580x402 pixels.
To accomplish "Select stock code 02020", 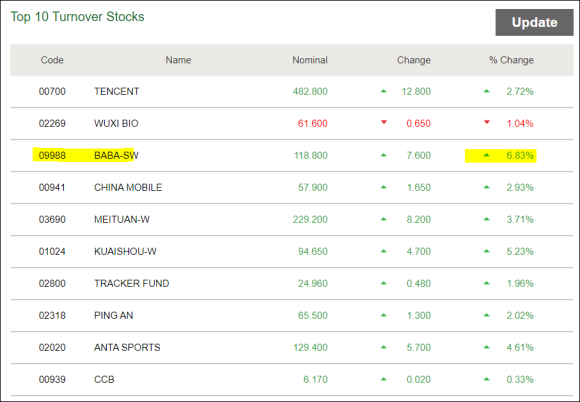I will coord(52,347).
